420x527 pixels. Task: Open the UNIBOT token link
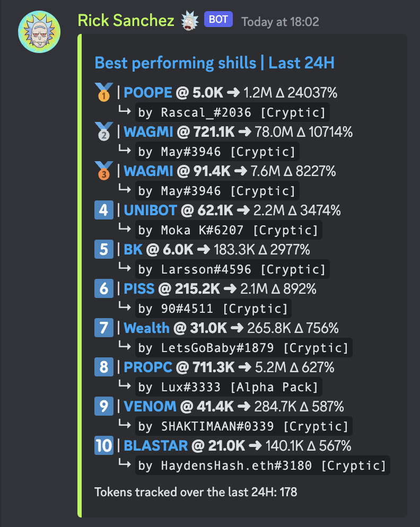pyautogui.click(x=150, y=210)
